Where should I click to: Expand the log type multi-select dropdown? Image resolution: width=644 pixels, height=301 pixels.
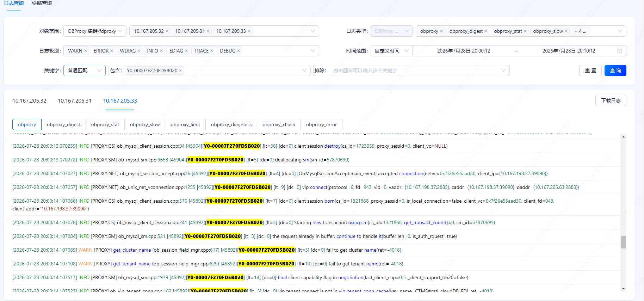pyautogui.click(x=620, y=31)
